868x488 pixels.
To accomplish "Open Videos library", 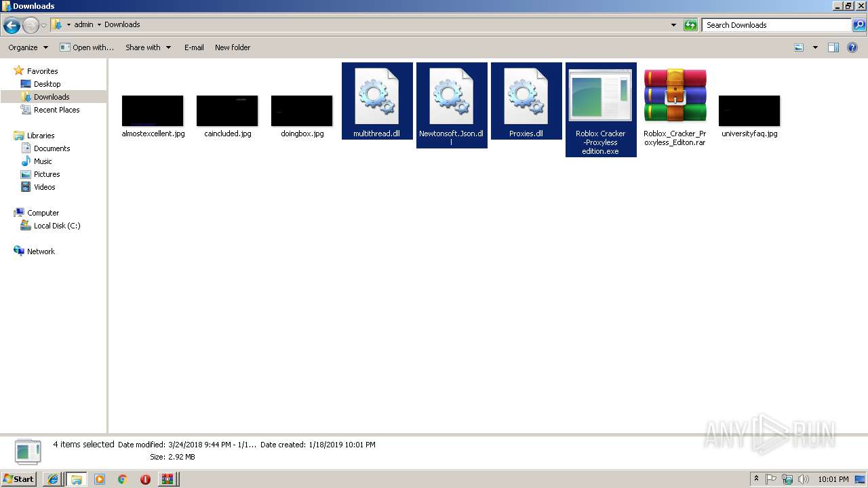I will [45, 187].
